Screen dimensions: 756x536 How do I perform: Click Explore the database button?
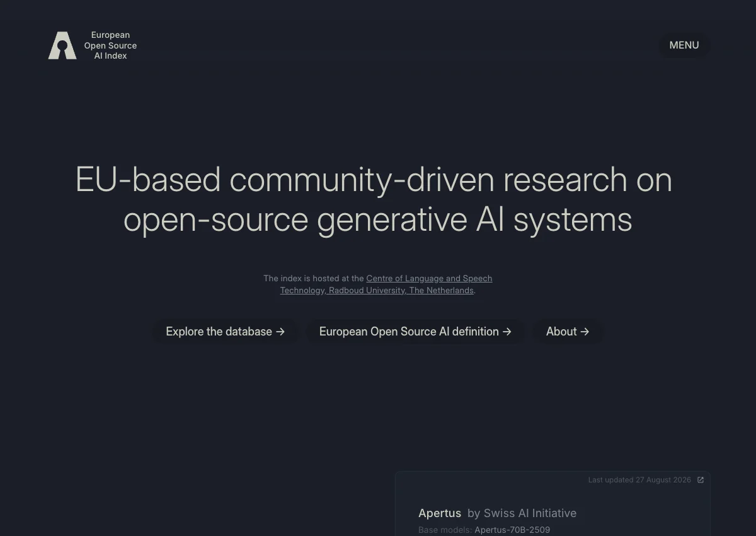(225, 332)
